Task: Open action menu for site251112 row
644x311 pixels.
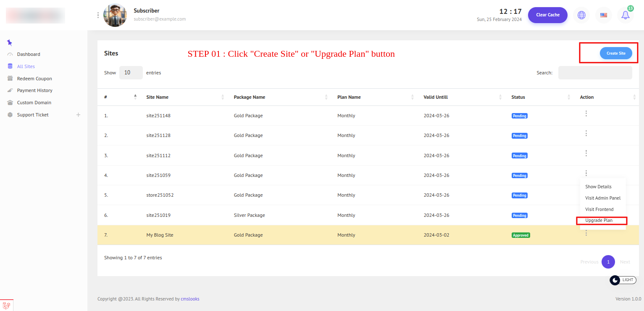Action: click(x=586, y=153)
